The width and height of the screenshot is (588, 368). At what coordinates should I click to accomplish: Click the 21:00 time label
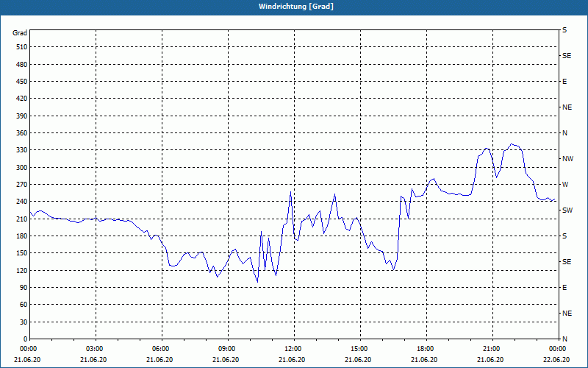tap(490, 348)
